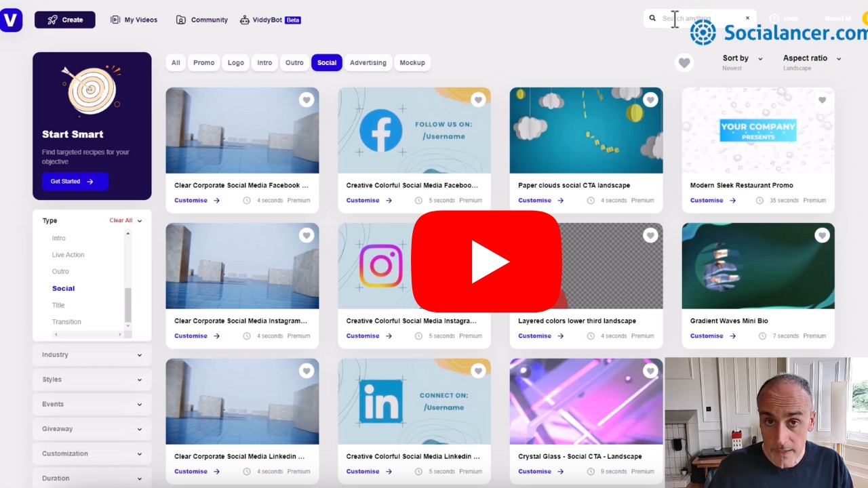868x488 pixels.
Task: Favourite Creative Colorful Social Media Facebook template
Action: click(478, 100)
